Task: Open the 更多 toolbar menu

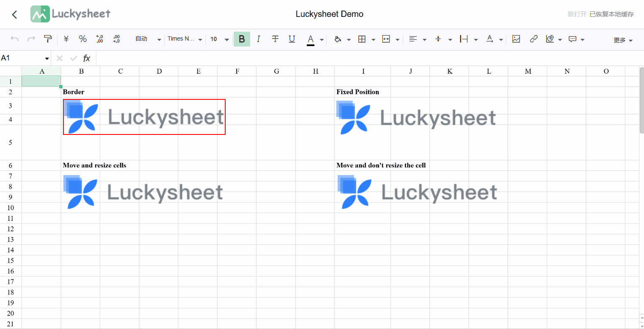Action: (623, 40)
